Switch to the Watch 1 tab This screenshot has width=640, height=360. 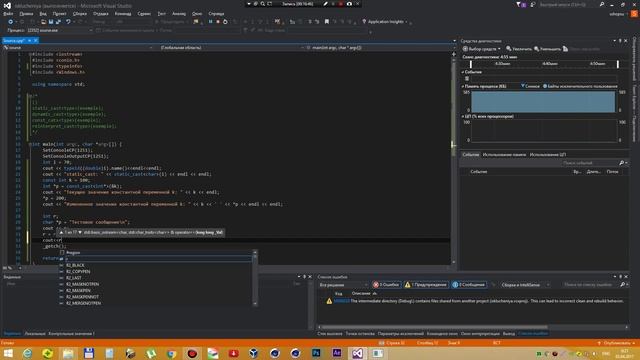tap(71, 334)
